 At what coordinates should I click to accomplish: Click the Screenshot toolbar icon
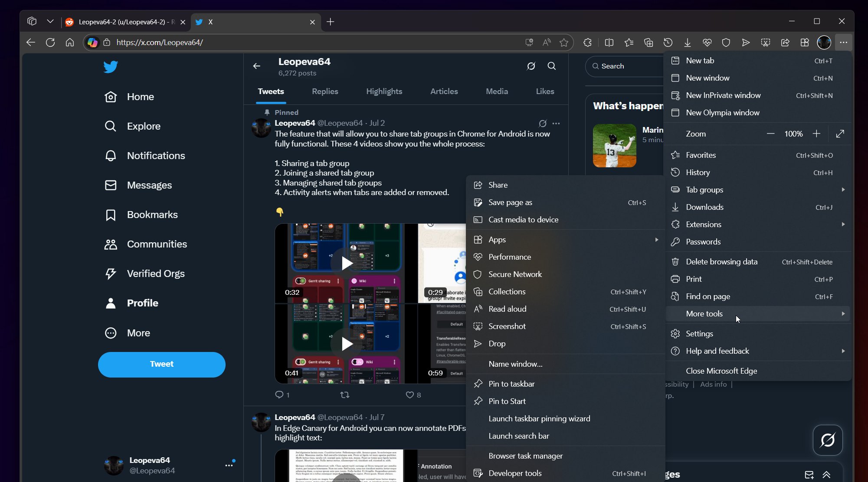coord(766,42)
